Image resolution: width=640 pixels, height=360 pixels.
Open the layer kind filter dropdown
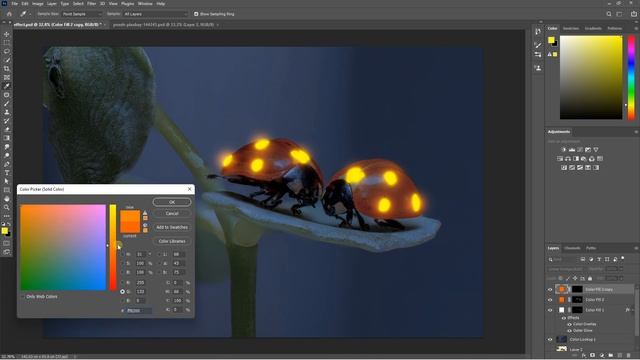(x=563, y=259)
